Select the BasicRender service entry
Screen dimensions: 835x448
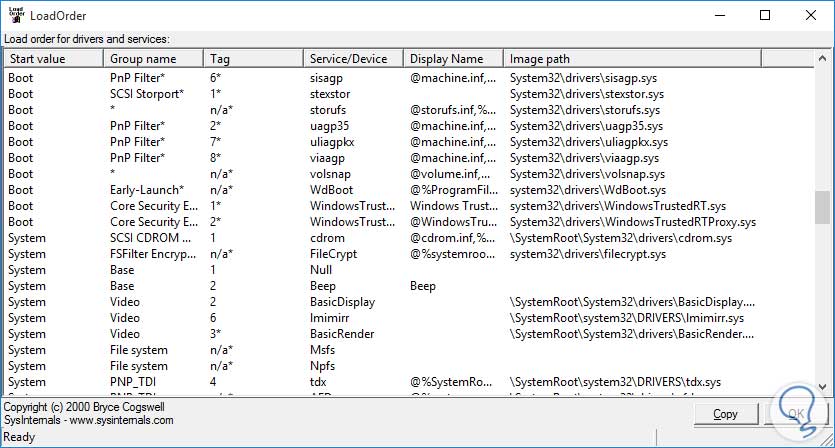342,333
